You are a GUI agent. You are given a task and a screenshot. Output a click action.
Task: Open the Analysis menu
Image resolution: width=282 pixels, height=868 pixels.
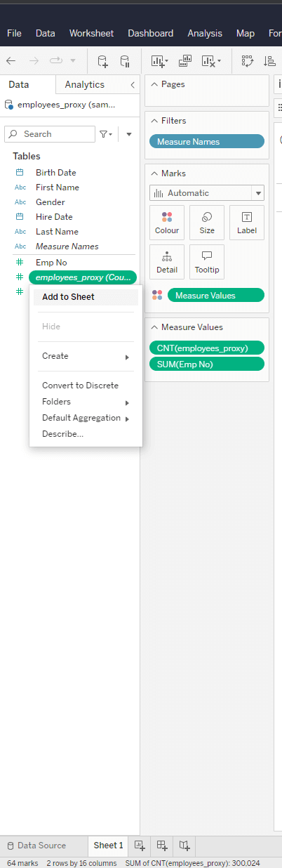205,33
